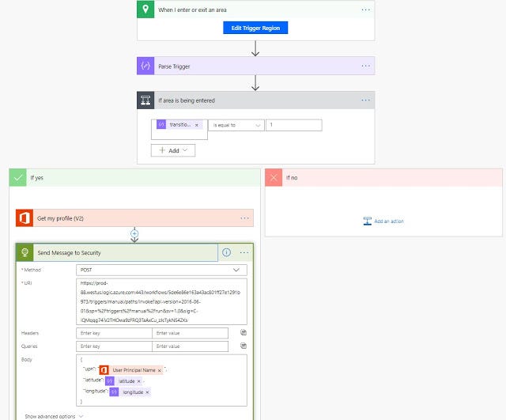Remove the User Principal Name token
The height and width of the screenshot is (420, 506).
(x=159, y=370)
